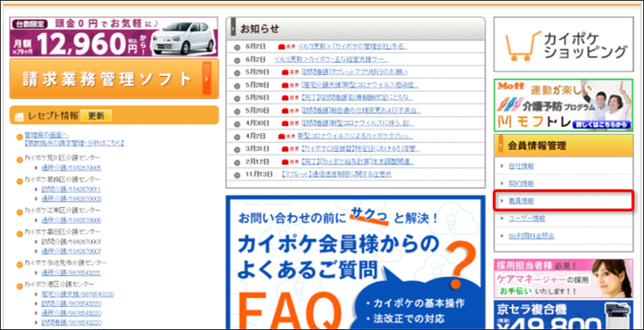Click orange bullet beside カイポケ港区介護センター
The image size is (644, 330).
19,286
